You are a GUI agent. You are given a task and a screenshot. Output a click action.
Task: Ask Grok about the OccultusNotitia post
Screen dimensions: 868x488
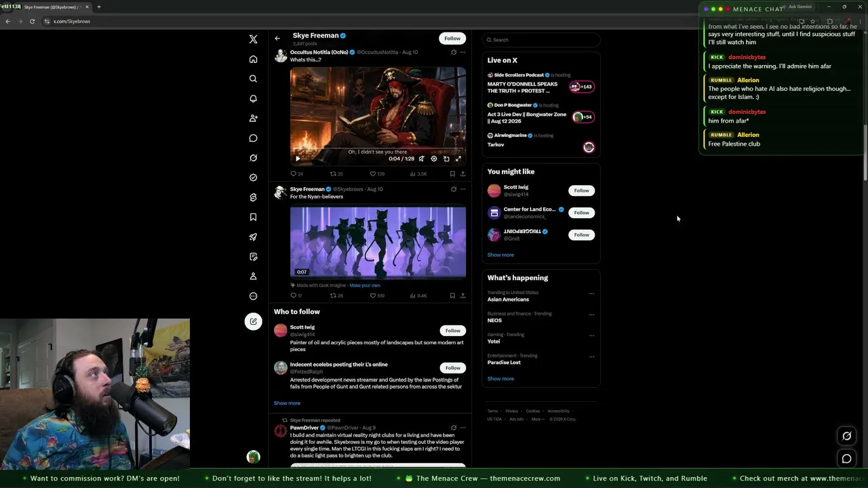point(454,52)
